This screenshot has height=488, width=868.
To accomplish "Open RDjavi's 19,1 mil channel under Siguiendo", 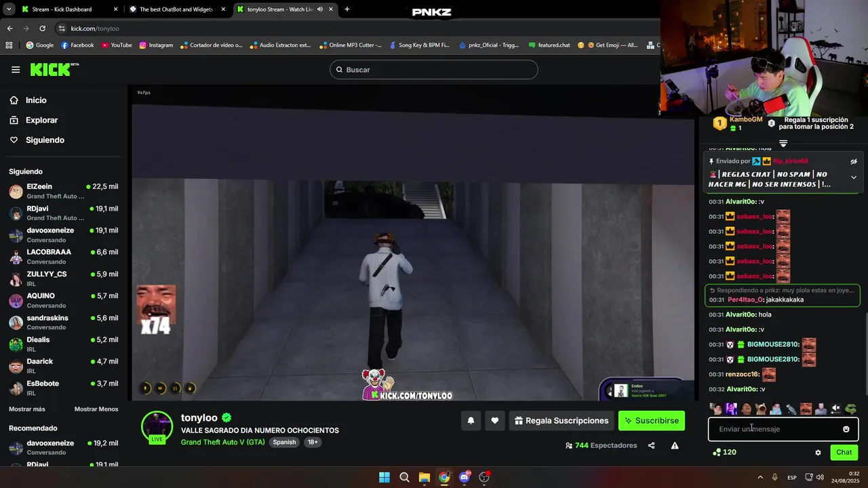I will [64, 213].
